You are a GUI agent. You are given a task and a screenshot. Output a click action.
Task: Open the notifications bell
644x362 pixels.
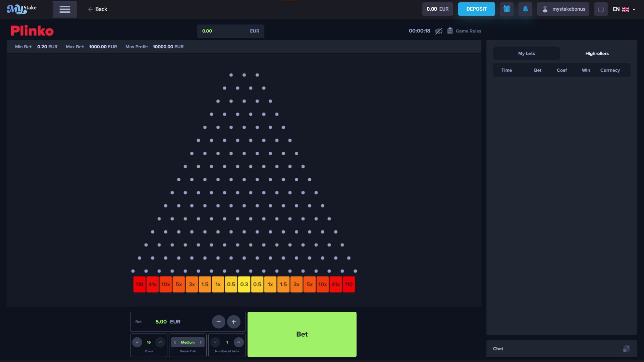[525, 9]
